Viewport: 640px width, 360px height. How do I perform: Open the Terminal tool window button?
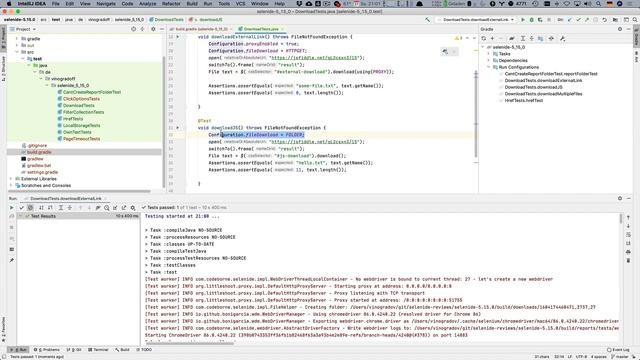[98, 350]
